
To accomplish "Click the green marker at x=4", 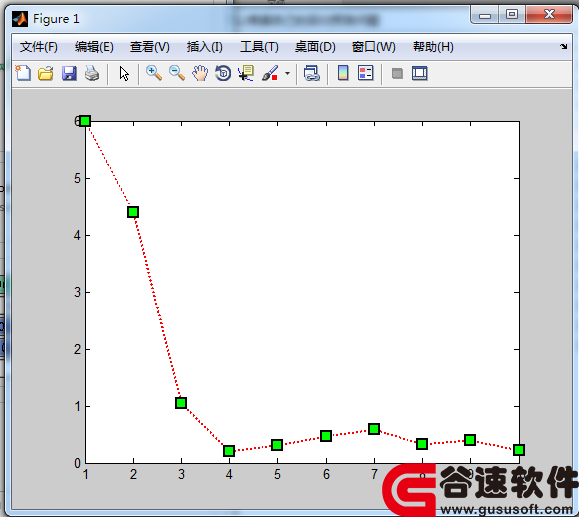I will pos(229,451).
